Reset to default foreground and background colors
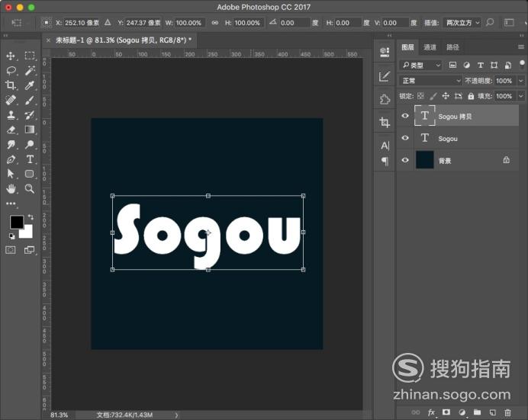Screen dimensions: 528x420 (x=12, y=236)
